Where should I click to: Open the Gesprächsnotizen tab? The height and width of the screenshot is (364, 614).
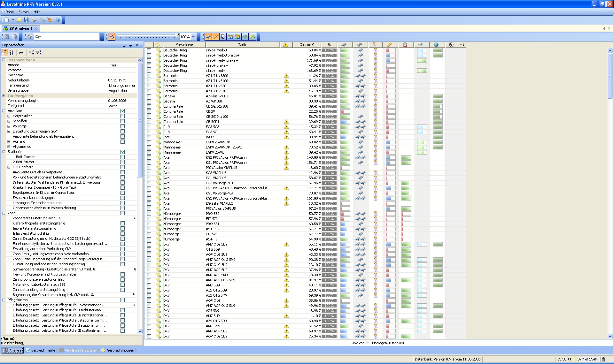click(x=118, y=350)
